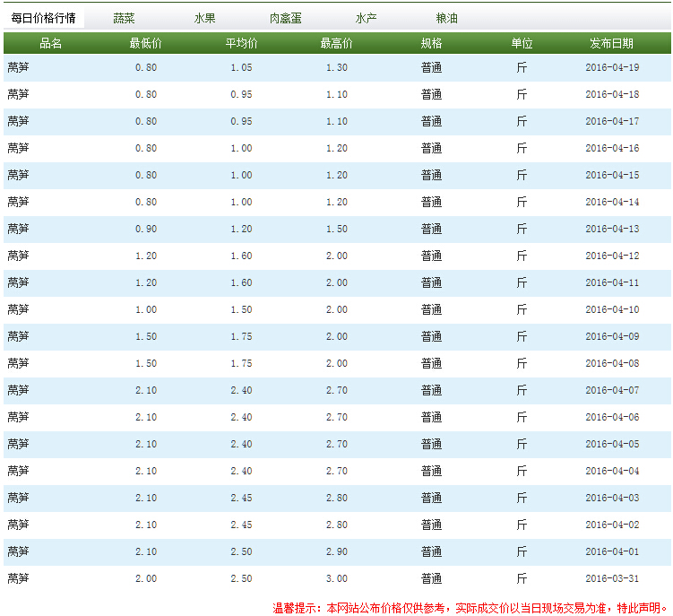Click the 品名 column header
This screenshot has width=673, height=616.
point(51,43)
